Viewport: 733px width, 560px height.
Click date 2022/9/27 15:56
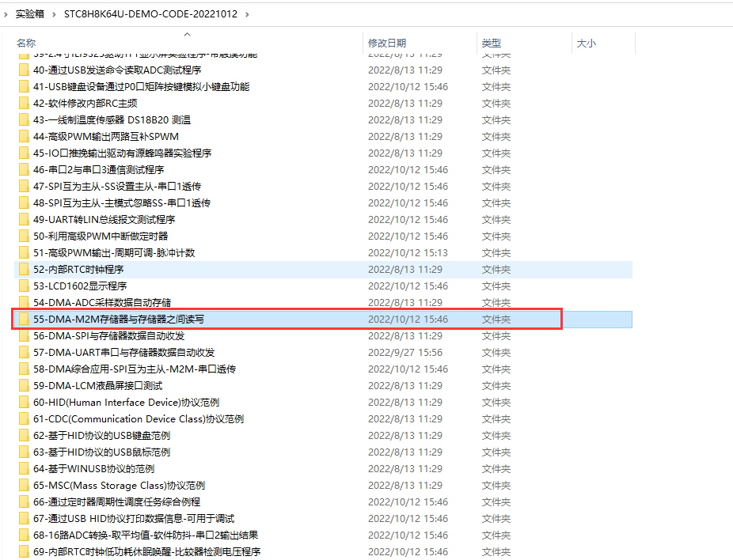tap(405, 353)
